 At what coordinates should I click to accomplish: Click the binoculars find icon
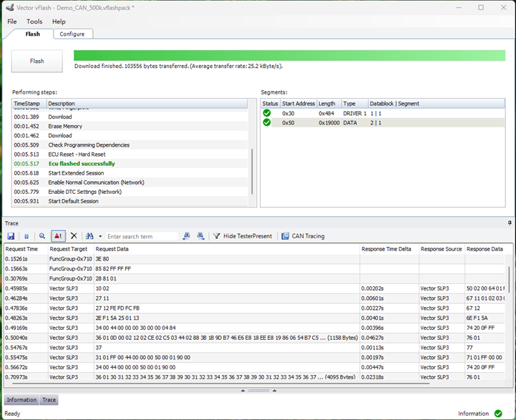click(89, 236)
